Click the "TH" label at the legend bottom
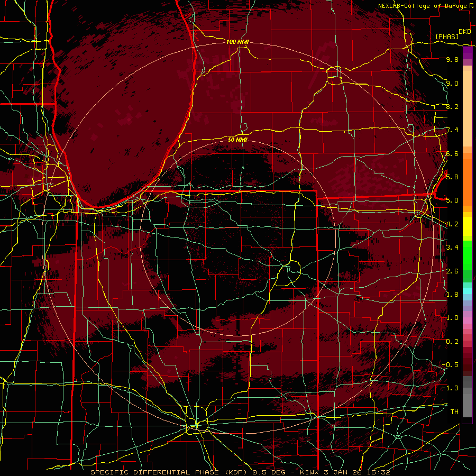 pyautogui.click(x=454, y=412)
